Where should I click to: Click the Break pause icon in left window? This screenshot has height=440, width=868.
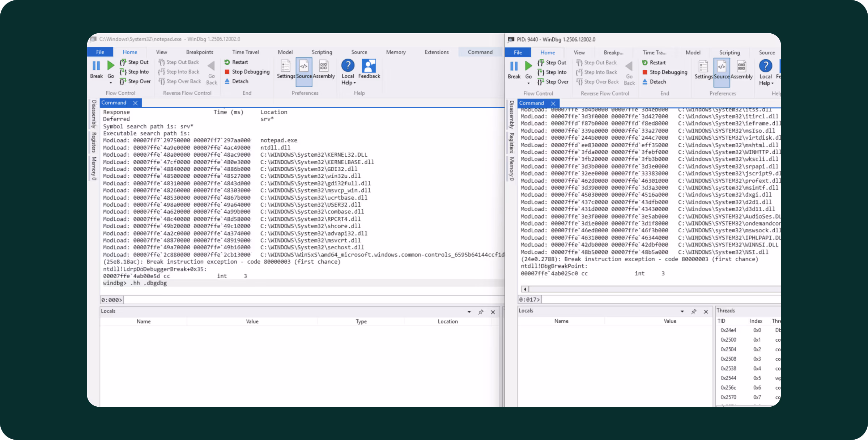(x=96, y=66)
